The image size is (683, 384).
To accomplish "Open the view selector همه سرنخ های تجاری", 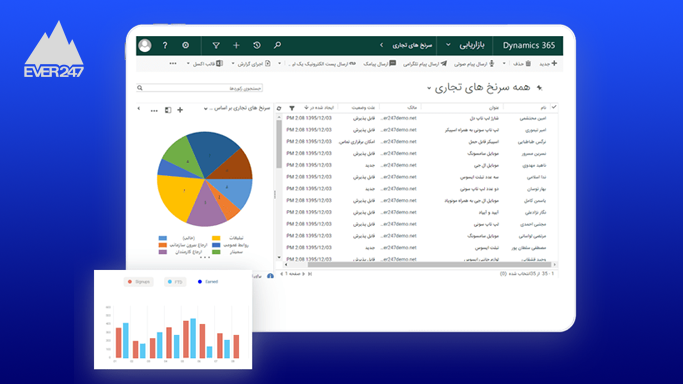I will coord(478,88).
